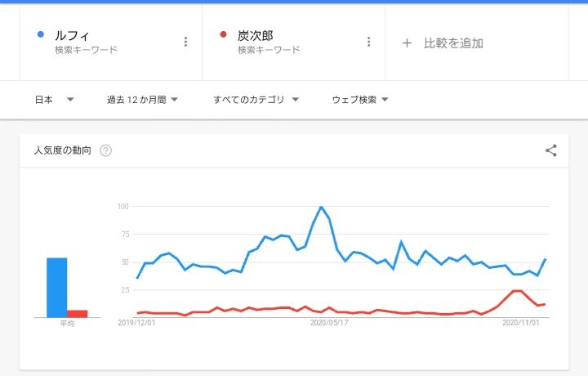This screenshot has height=376, width=588.
Task: Expand the 日本 region dropdown
Action: [55, 100]
